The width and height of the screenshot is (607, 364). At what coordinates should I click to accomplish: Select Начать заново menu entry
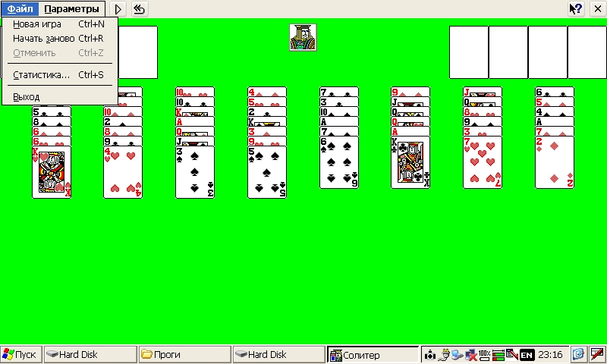[x=59, y=38]
